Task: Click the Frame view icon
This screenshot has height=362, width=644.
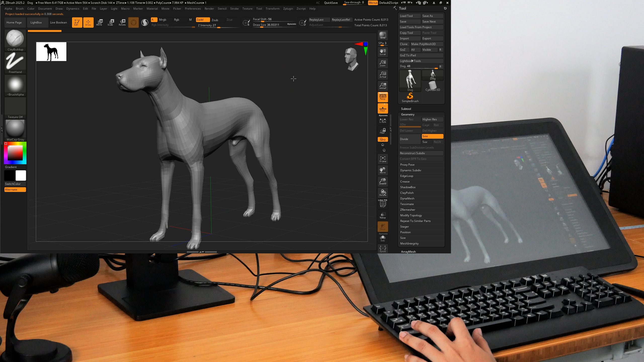Action: tap(383, 159)
